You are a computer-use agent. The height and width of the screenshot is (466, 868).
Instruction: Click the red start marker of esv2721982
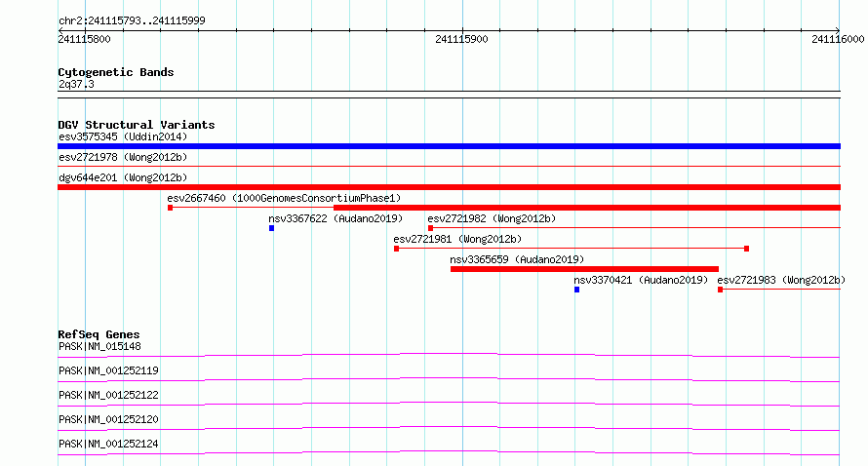[430, 228]
